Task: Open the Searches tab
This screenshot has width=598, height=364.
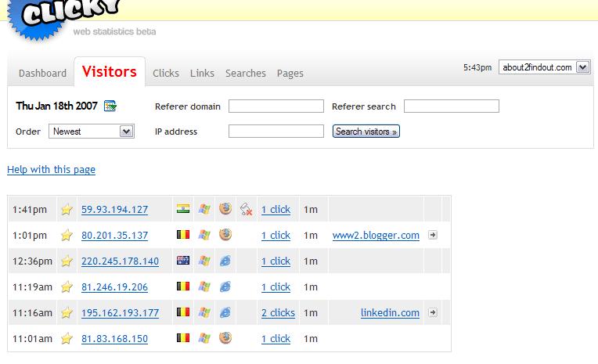Action: 245,73
